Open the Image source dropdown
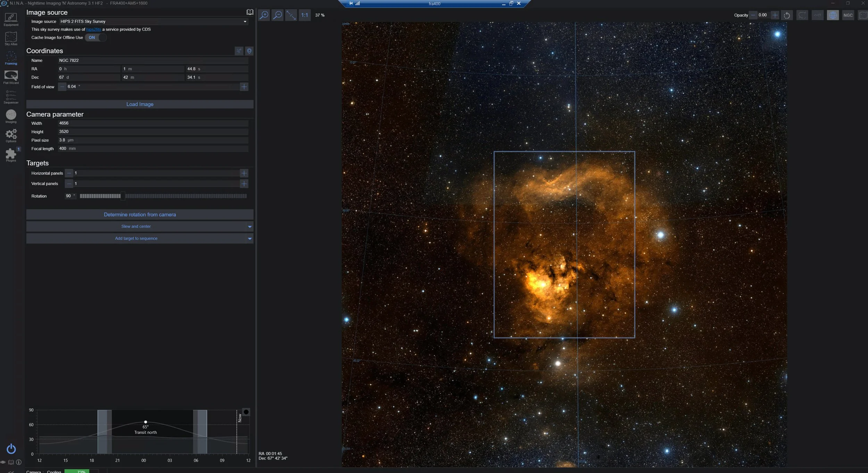Viewport: 868px width, 473px height. pyautogui.click(x=153, y=22)
